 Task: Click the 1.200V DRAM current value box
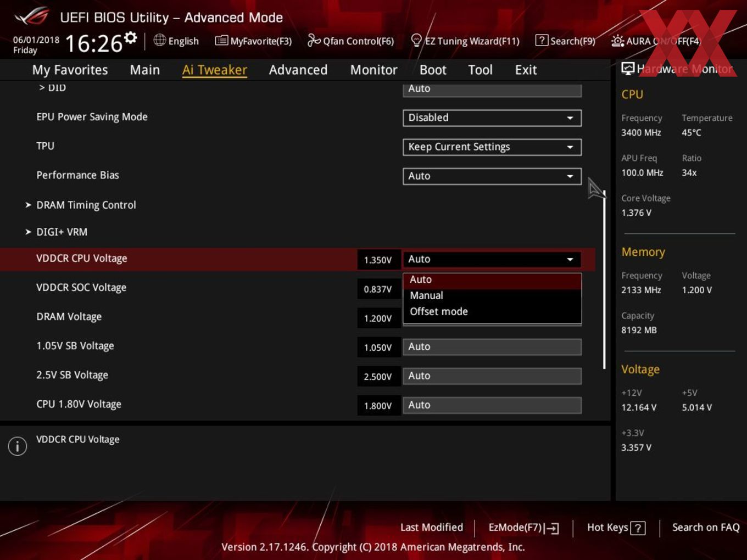[x=378, y=318]
